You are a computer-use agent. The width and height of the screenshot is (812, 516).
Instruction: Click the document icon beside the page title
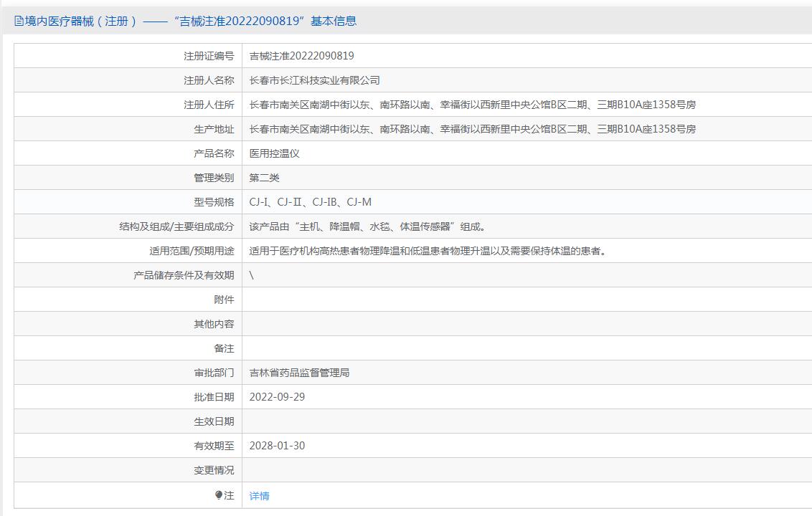pyautogui.click(x=19, y=21)
